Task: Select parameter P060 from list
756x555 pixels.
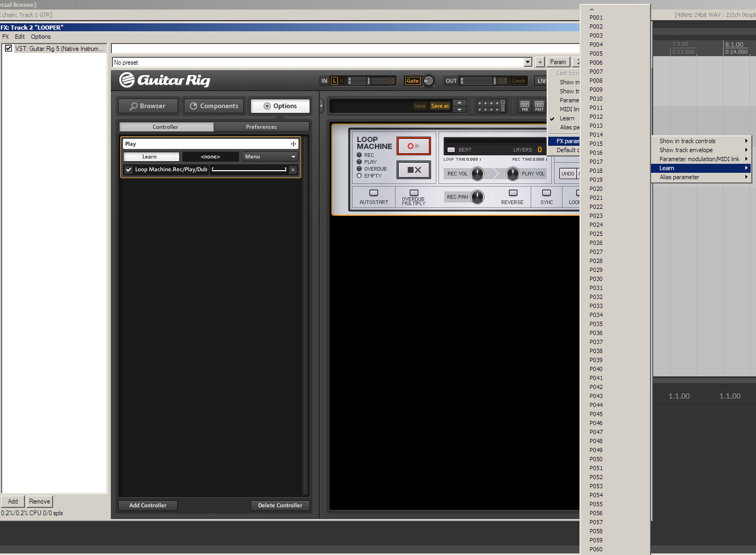Action: pyautogui.click(x=615, y=549)
